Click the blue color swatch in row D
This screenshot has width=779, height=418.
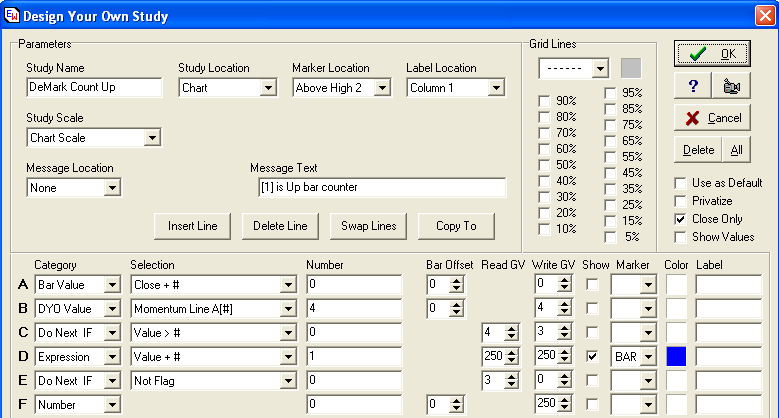677,357
